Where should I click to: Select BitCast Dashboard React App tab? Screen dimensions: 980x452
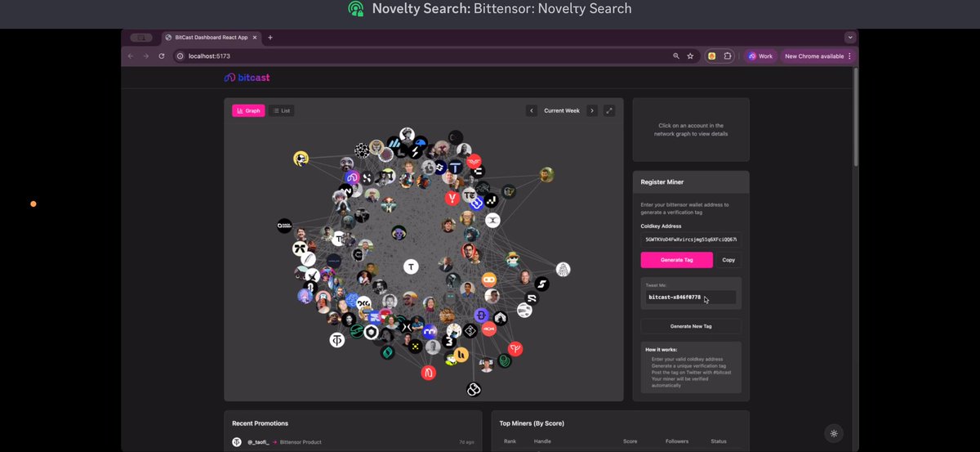(x=211, y=37)
